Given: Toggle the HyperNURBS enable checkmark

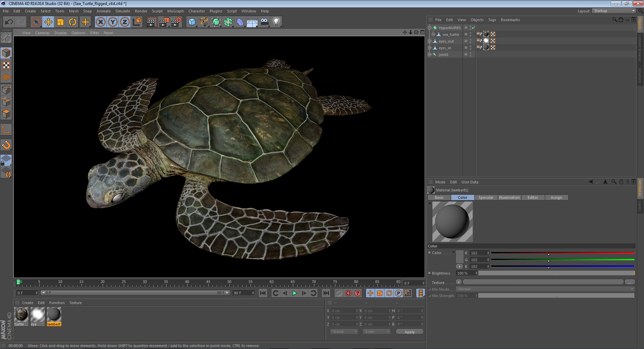Looking at the screenshot, I should point(474,27).
